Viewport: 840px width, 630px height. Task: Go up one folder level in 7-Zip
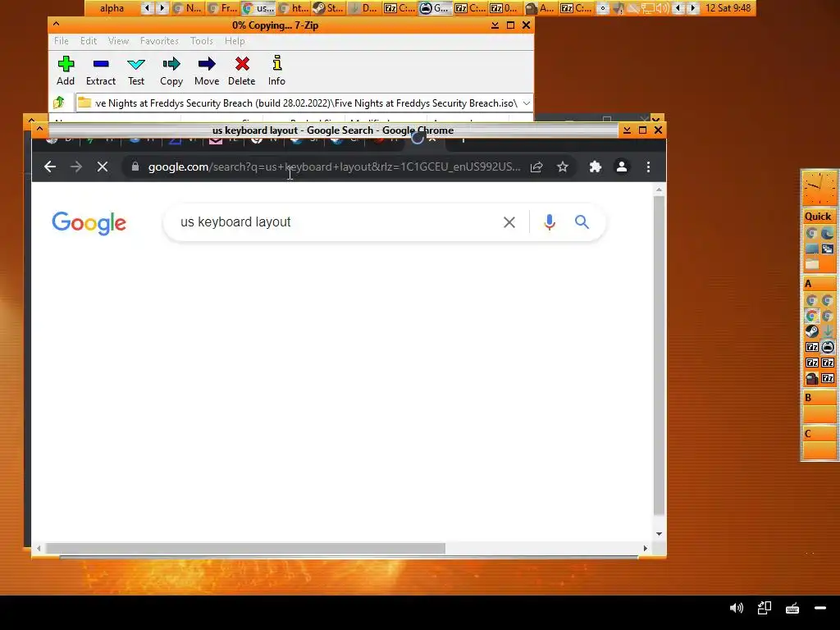click(x=59, y=103)
